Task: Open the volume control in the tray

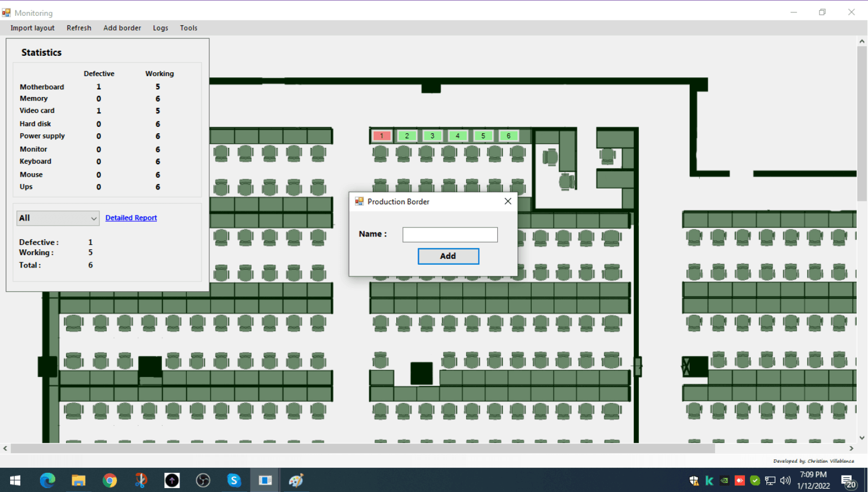Action: click(785, 480)
